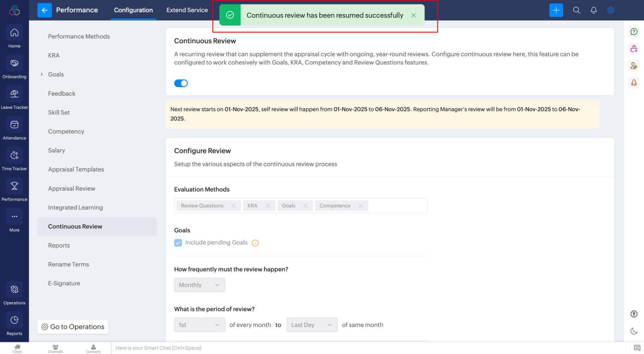Open the 1st start-day dropdown
This screenshot has height=354, width=644.
199,325
